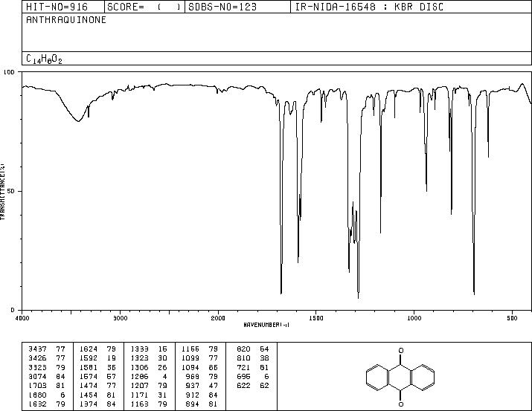The width and height of the screenshot is (532, 411).
Task: Select peak table entry 1163
Action: coord(140,404)
